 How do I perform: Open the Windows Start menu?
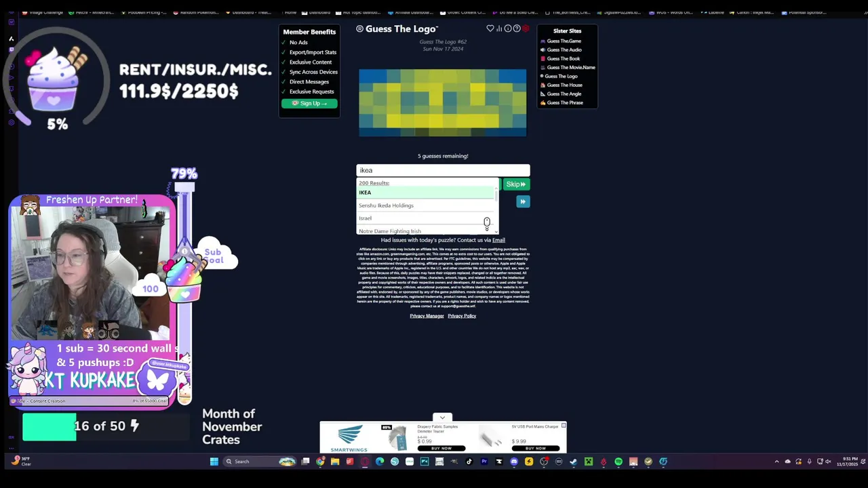214,462
